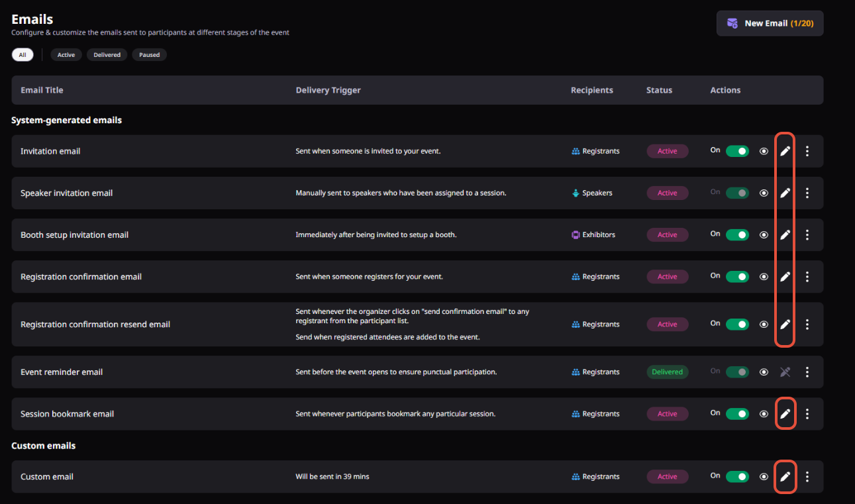The image size is (855, 504).
Task: Disable the Registration confirmation email switch
Action: (737, 276)
